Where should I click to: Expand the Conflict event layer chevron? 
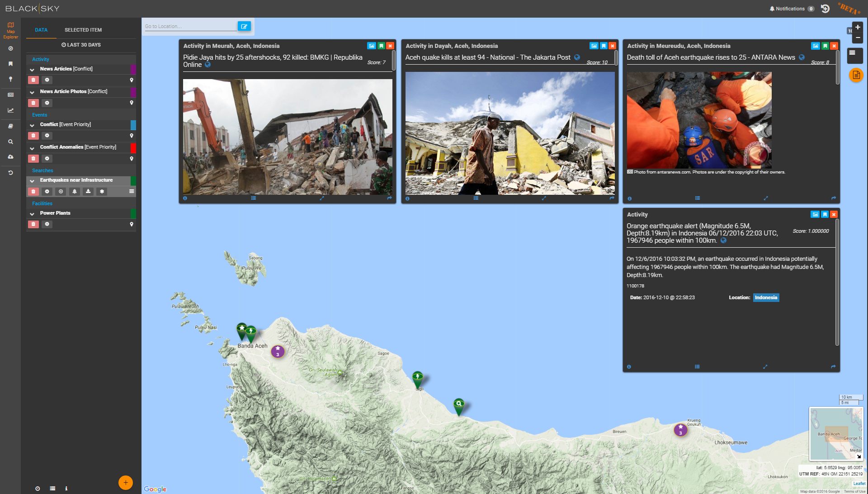(x=32, y=125)
